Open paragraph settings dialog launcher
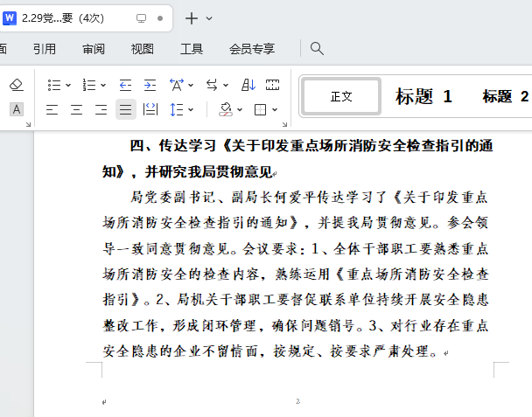The image size is (532, 417). point(284,124)
